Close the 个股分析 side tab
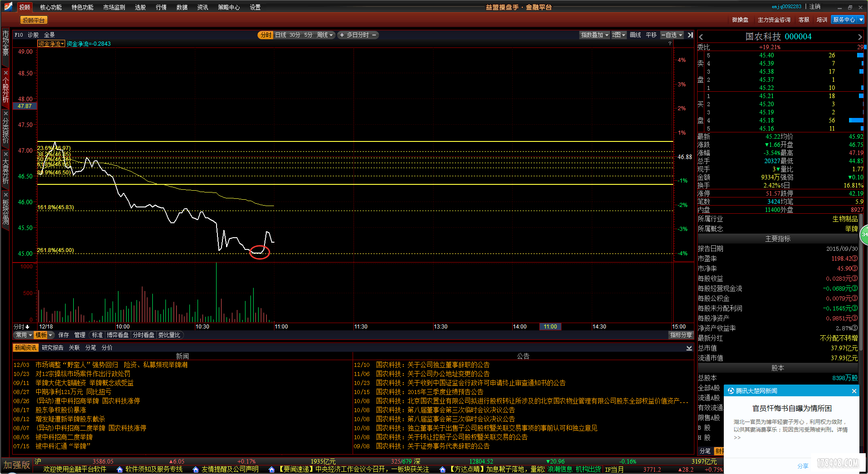The height and width of the screenshot is (474, 868). [x=5, y=73]
